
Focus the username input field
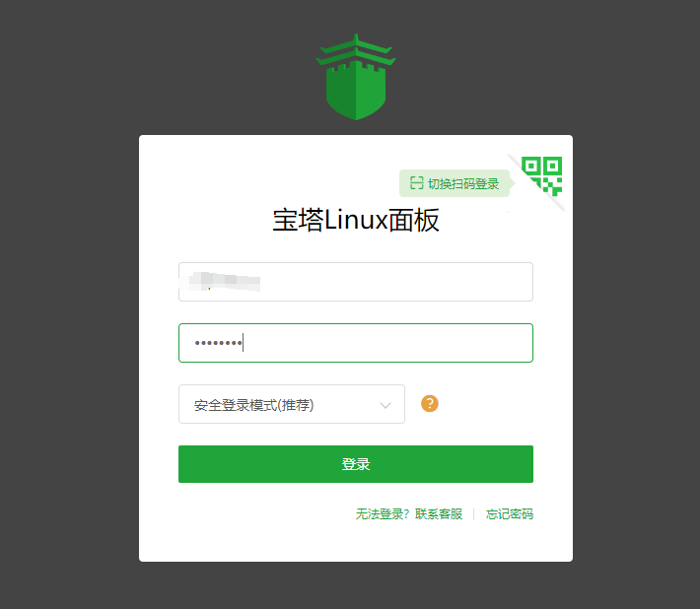[x=356, y=282]
